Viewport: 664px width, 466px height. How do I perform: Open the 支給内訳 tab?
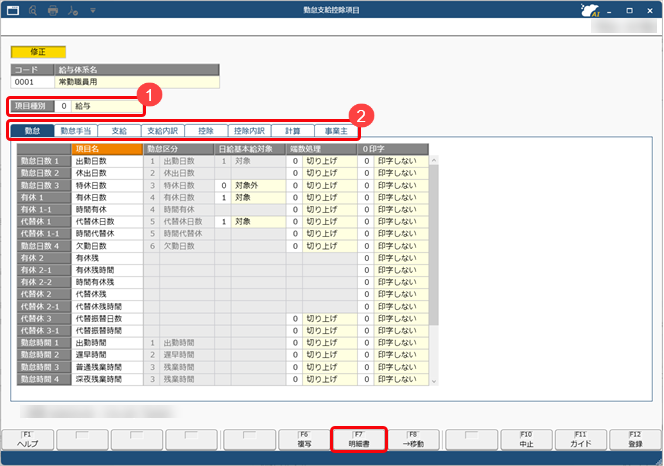tap(163, 131)
